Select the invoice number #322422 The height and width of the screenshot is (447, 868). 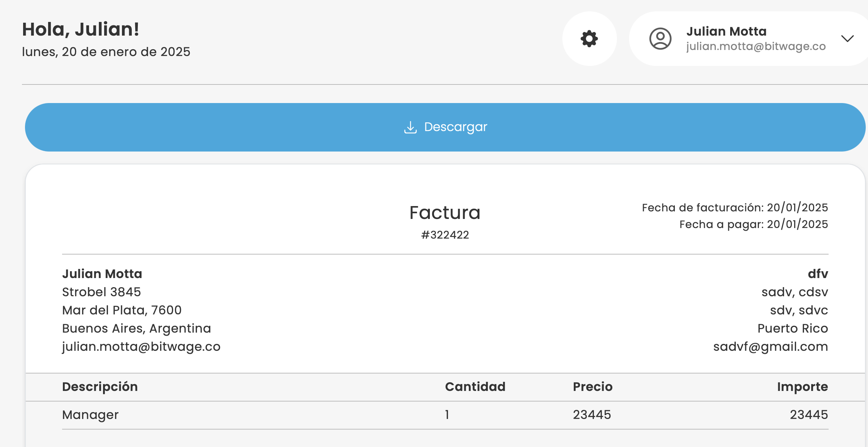point(445,235)
